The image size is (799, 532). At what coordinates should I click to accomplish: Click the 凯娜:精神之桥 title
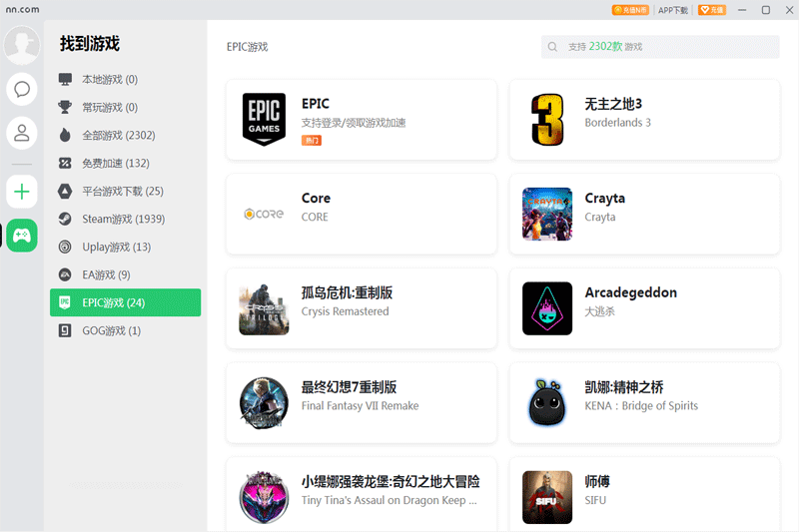[624, 387]
